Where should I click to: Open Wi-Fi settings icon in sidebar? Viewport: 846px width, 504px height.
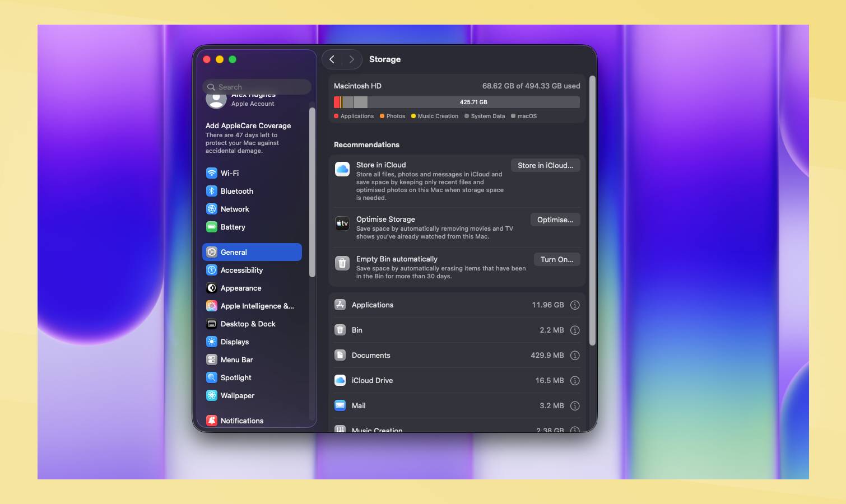212,173
